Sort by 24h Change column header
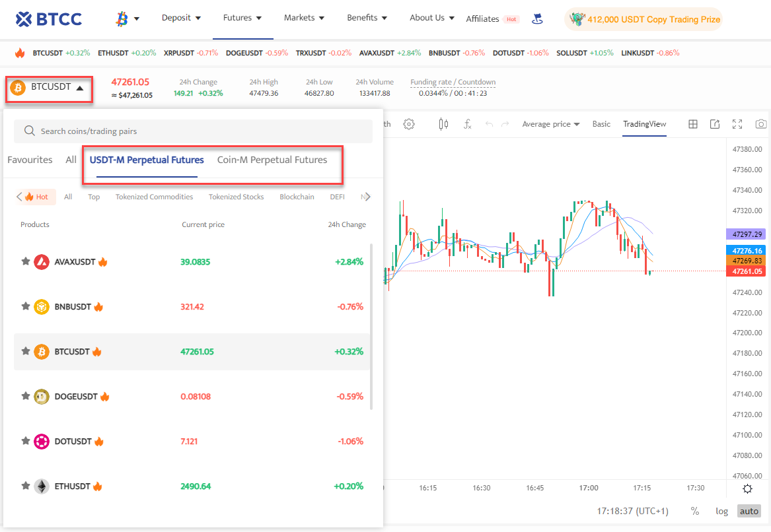The image size is (771, 532). coord(347,224)
